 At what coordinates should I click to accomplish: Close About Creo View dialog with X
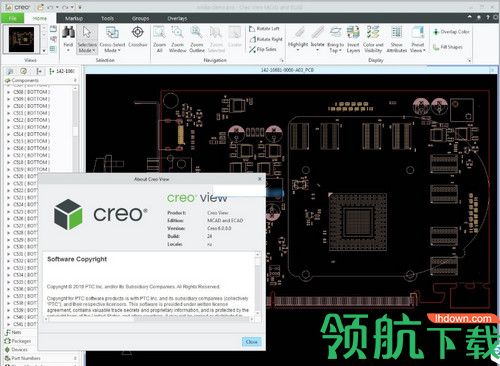(260, 179)
